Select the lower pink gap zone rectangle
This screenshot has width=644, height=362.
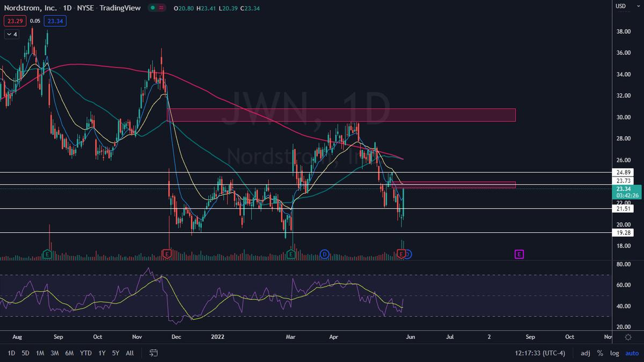pyautogui.click(x=454, y=184)
